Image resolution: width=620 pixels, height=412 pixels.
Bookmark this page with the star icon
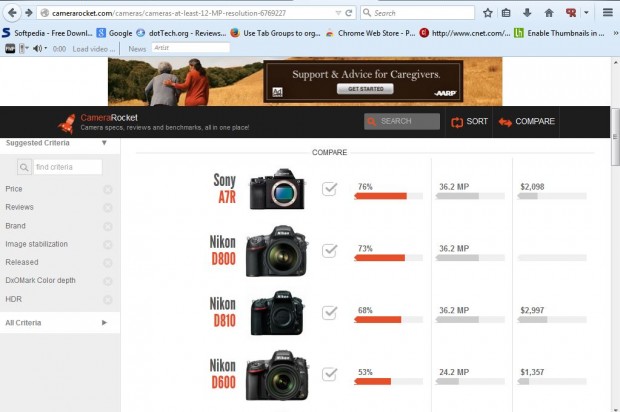(x=488, y=13)
